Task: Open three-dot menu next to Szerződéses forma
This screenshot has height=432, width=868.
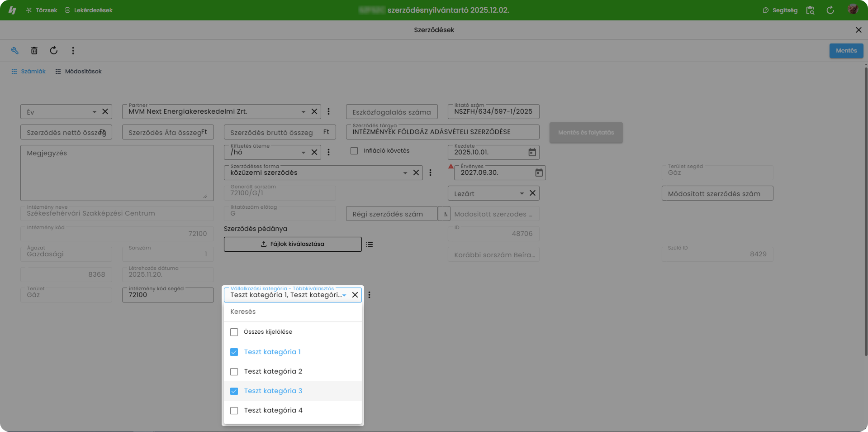Action: point(430,173)
